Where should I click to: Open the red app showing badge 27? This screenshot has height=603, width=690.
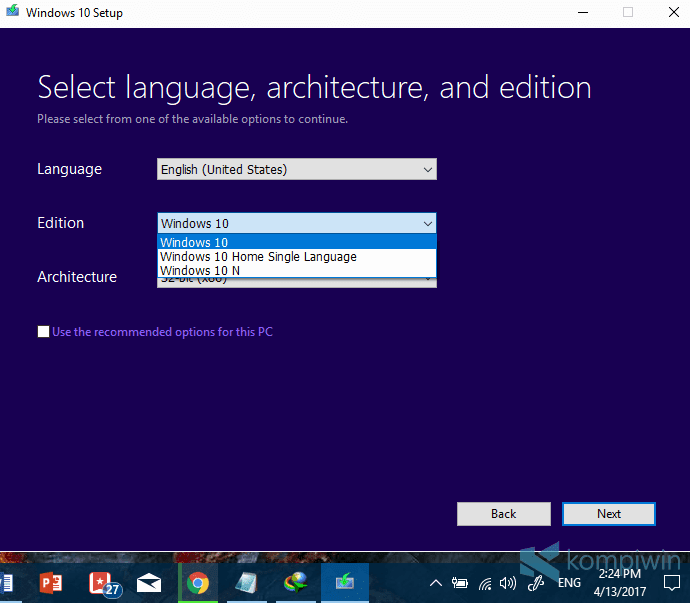pos(105,584)
